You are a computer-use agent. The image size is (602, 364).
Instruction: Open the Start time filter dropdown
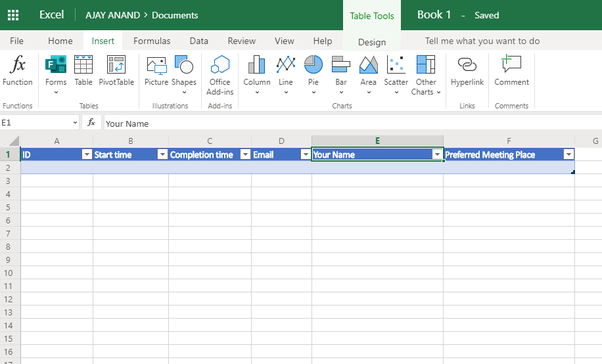[x=163, y=154]
